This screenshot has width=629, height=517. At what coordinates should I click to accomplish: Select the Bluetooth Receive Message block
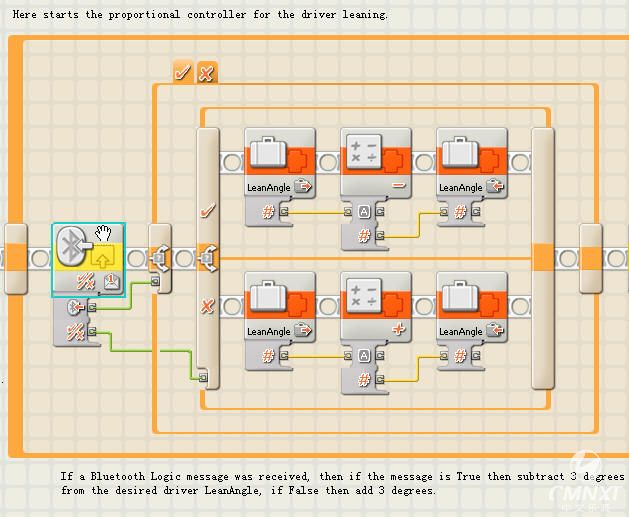coord(89,260)
